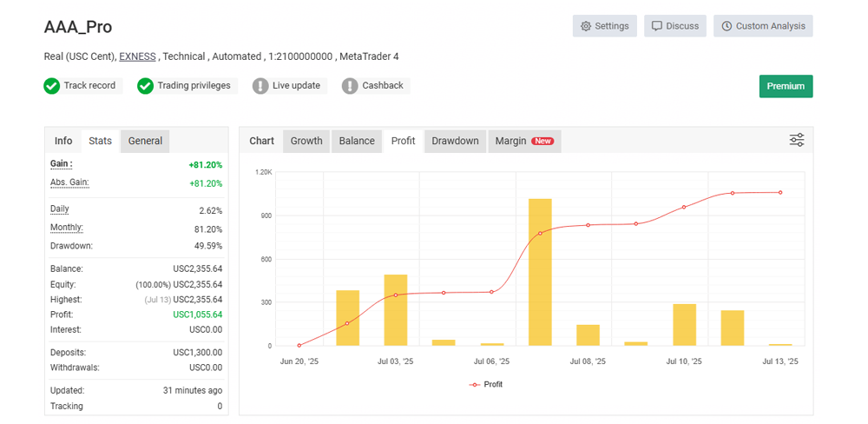
Task: Click the Live update warning icon
Action: 260,86
